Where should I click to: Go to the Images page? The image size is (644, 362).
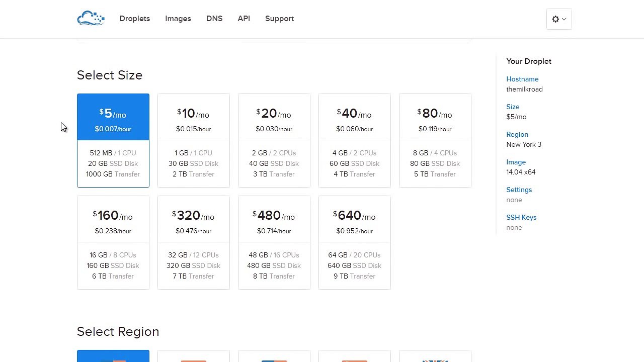(x=178, y=19)
